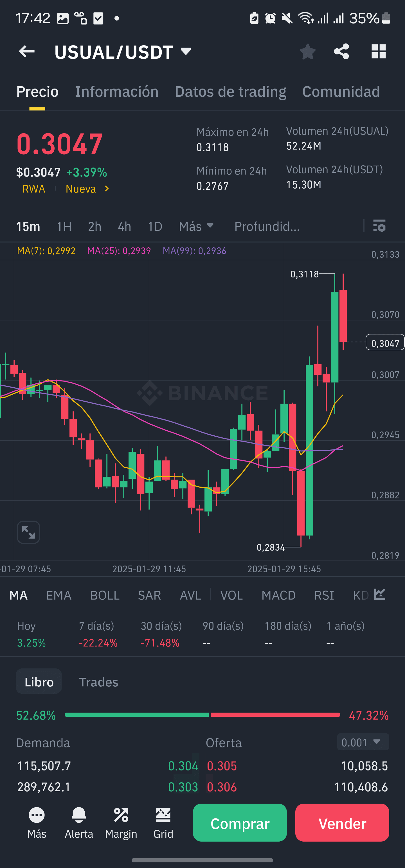This screenshot has height=868, width=405.
Task: Tap the alarm icon in status bar
Action: coord(270,18)
